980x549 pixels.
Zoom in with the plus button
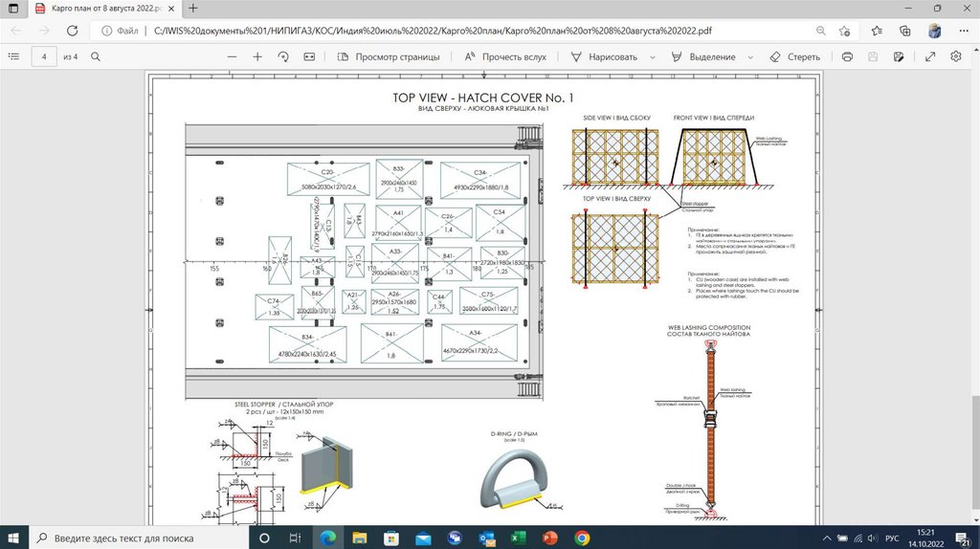click(257, 56)
